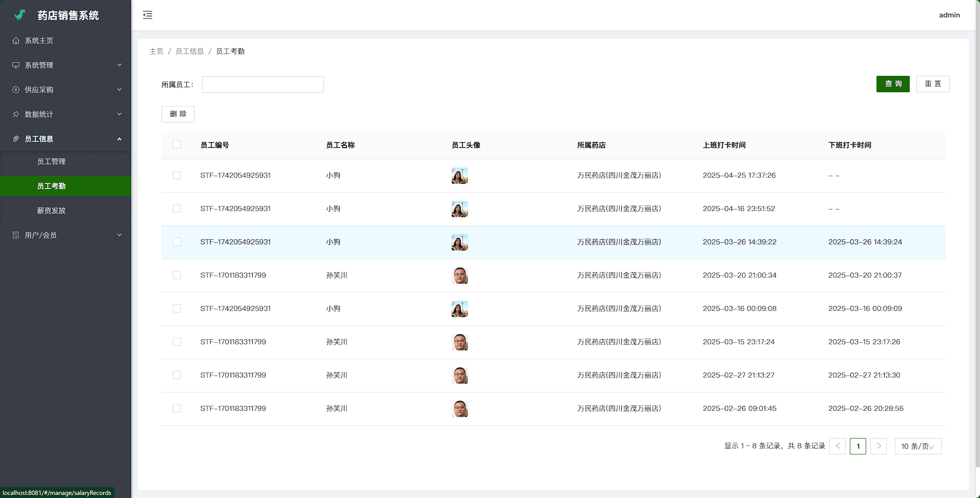Click the 所属员工 search input field
Viewport: 980px width, 498px height.
coord(262,85)
